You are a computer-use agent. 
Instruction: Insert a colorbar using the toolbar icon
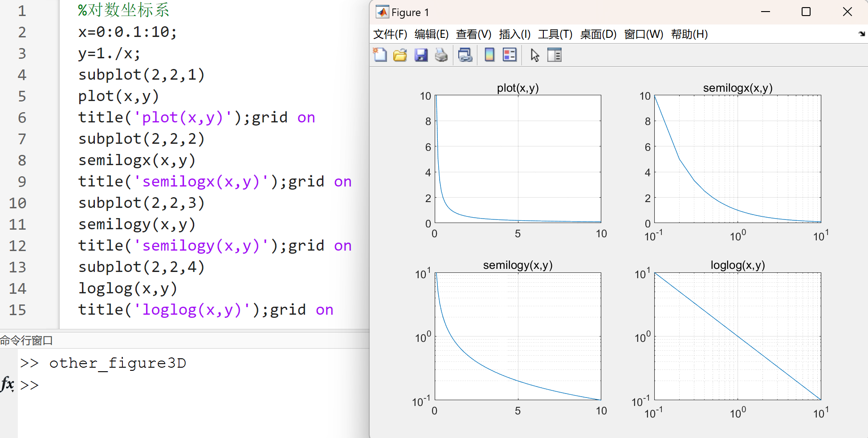[x=489, y=55]
